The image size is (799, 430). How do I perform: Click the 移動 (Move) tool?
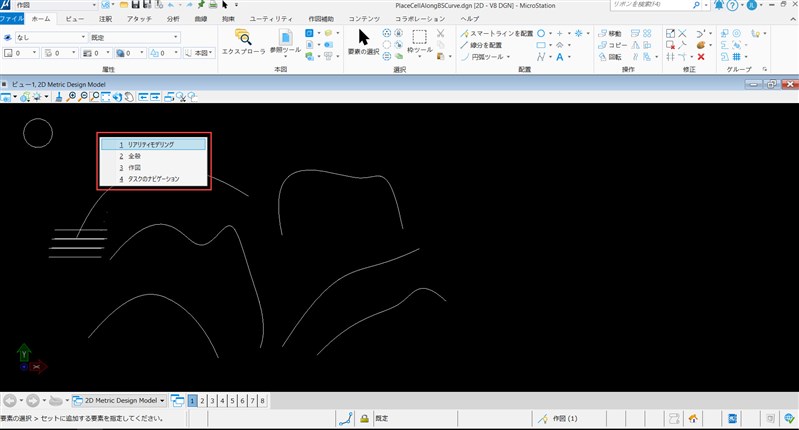pyautogui.click(x=609, y=33)
